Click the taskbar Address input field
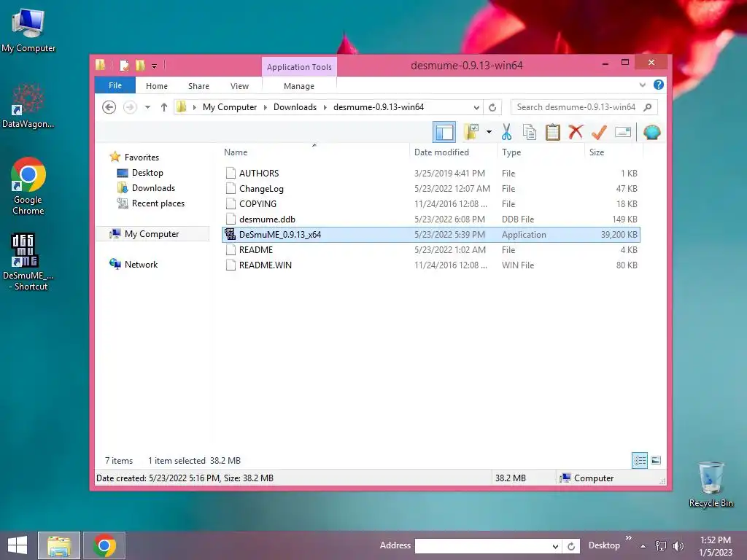This screenshot has height=560, width=747. 482,545
